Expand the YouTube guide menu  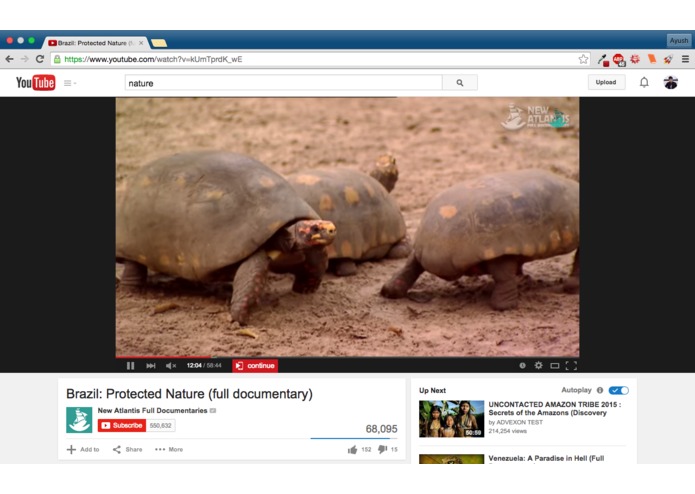click(70, 83)
